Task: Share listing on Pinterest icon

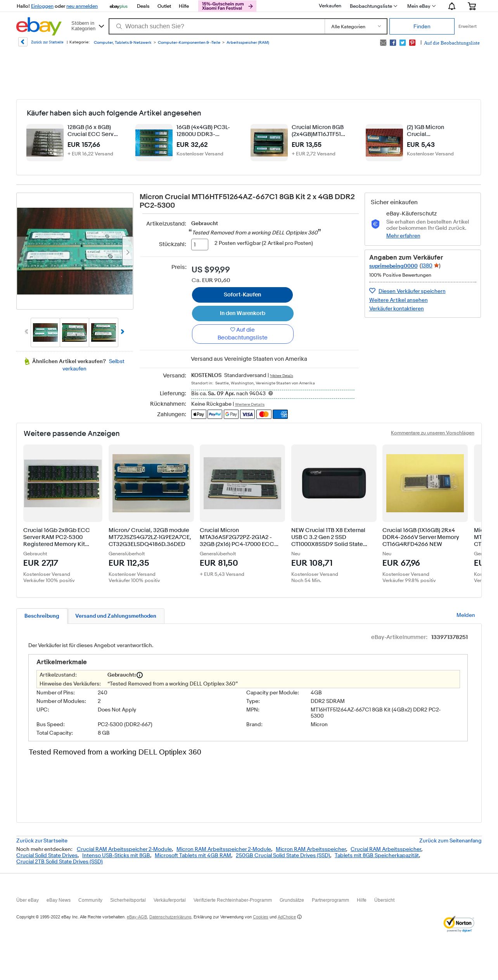Action: click(412, 43)
